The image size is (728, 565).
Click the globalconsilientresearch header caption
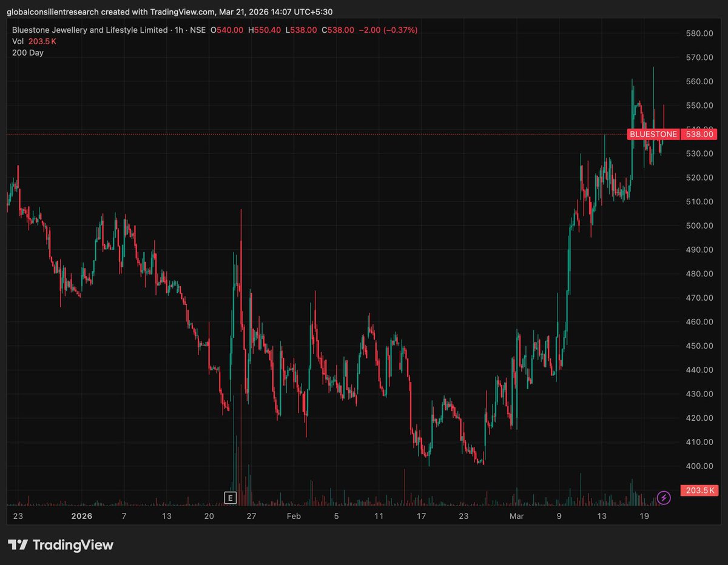pos(169,12)
